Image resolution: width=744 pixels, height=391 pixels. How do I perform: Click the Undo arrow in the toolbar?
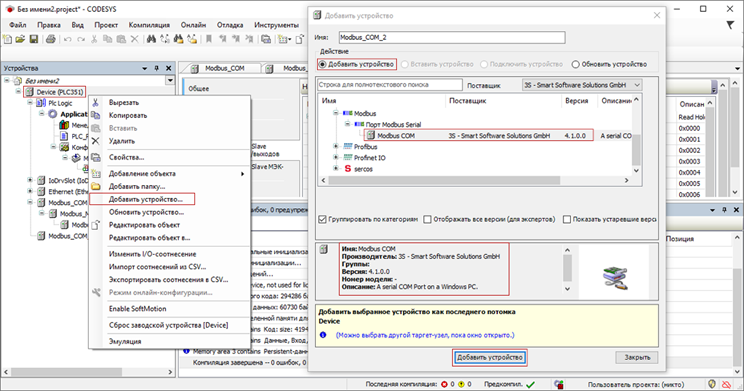point(68,39)
